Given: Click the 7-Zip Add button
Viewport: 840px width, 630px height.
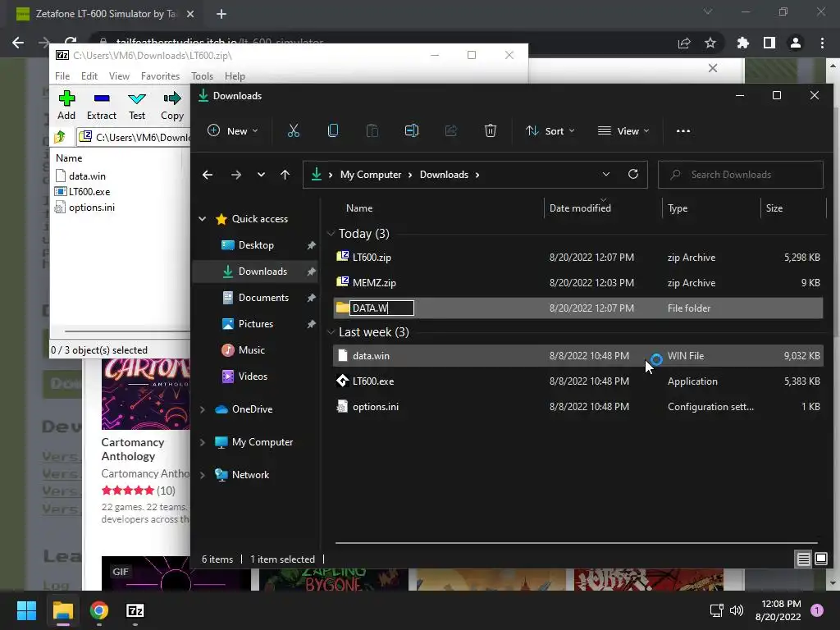Looking at the screenshot, I should click(66, 106).
